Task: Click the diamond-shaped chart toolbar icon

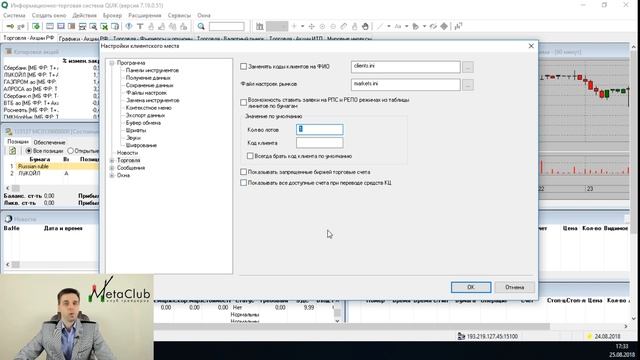Action: [x=444, y=27]
